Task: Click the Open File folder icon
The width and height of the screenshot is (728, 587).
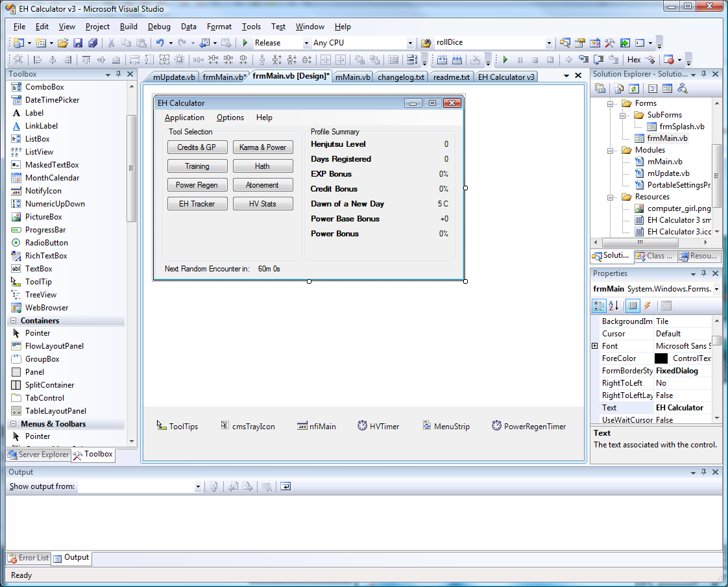Action: (x=63, y=43)
